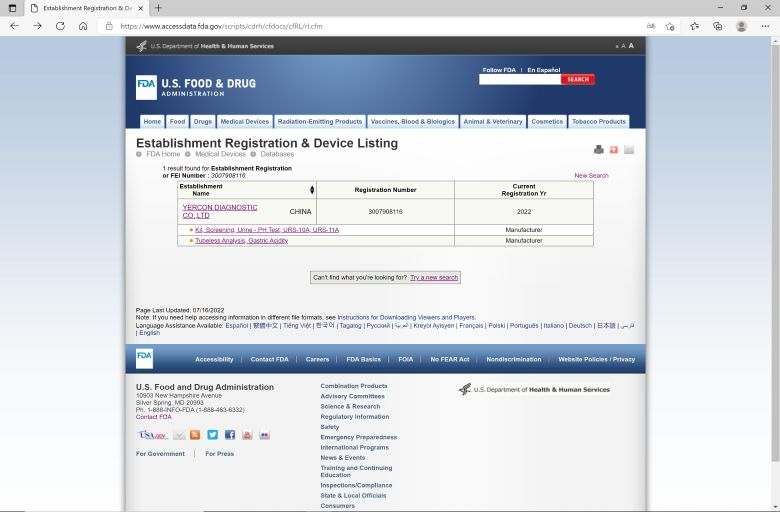Open For Press footer link
The image size is (780, 512).
(219, 454)
